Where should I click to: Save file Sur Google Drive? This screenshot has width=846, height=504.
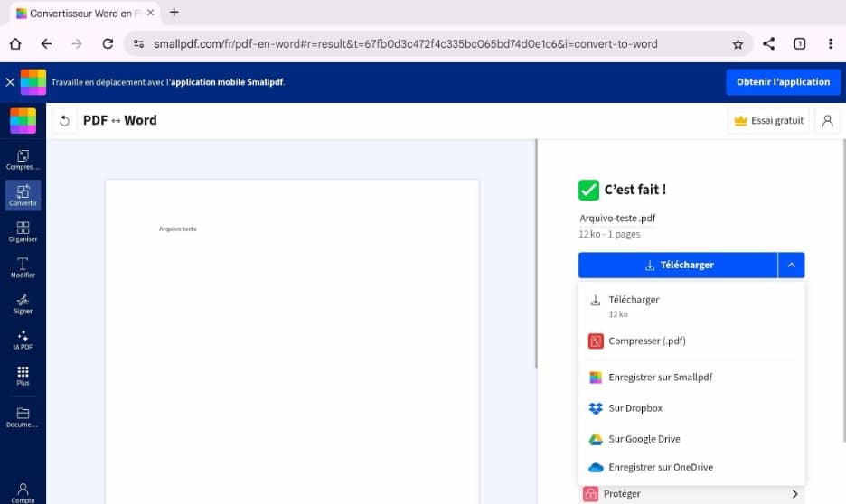click(691, 439)
